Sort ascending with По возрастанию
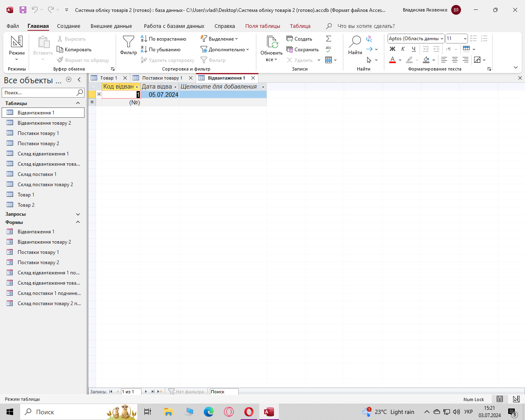Image resolution: width=525 pixels, height=420 pixels. 164,39
